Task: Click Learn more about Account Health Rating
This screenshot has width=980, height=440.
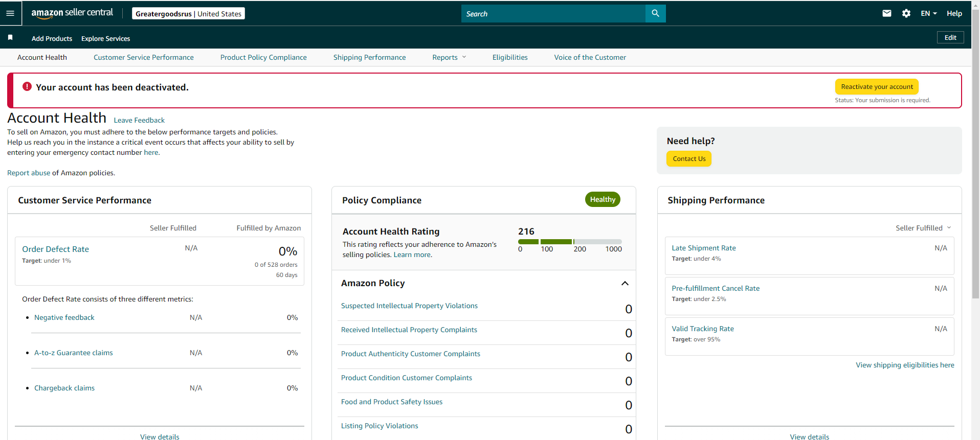Action: tap(412, 254)
